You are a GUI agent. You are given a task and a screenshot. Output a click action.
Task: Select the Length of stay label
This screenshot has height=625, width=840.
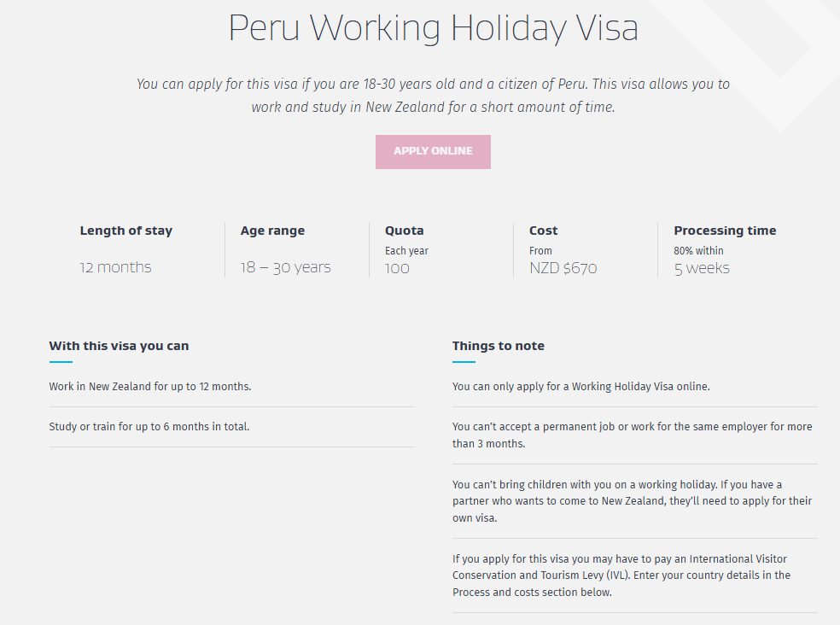[125, 231]
